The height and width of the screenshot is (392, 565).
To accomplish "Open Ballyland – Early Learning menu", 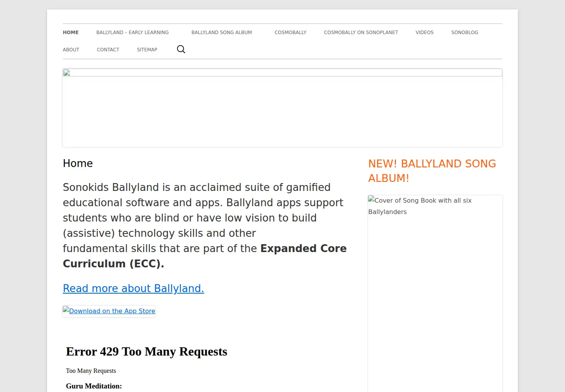I will [133, 33].
